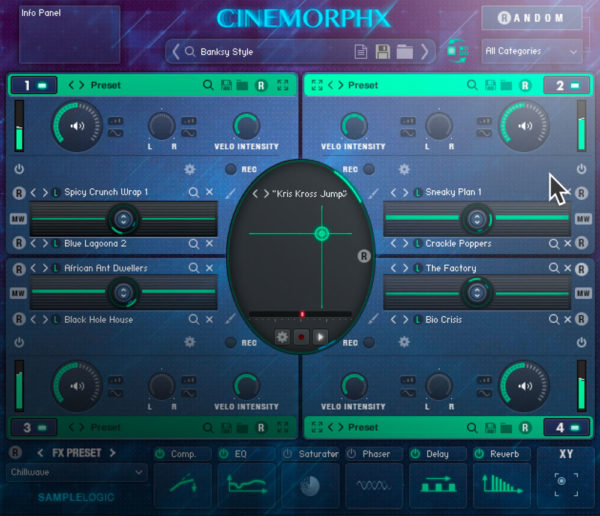Click the Kris Kross Jump XY preset name
This screenshot has width=600, height=516.
point(309,194)
